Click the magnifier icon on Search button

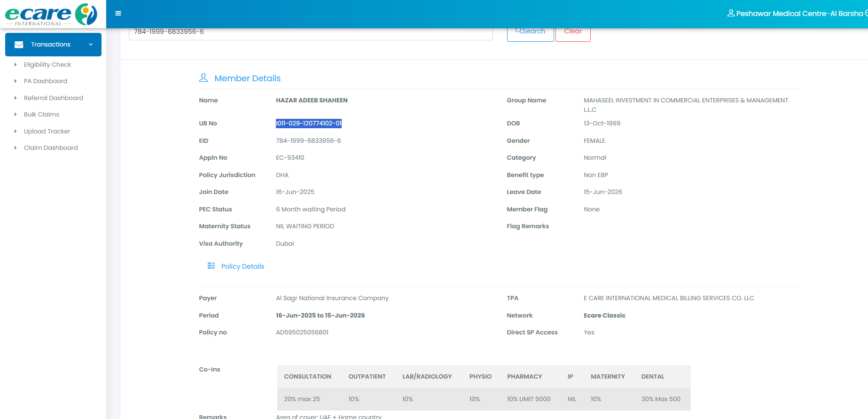(x=518, y=31)
